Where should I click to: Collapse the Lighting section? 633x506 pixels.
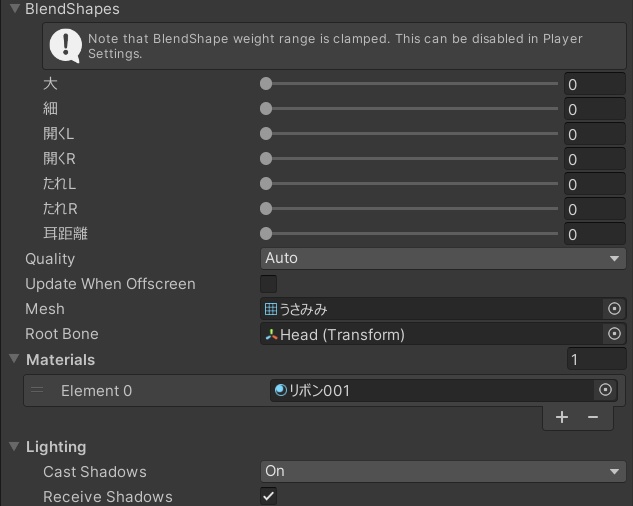(x=14, y=447)
